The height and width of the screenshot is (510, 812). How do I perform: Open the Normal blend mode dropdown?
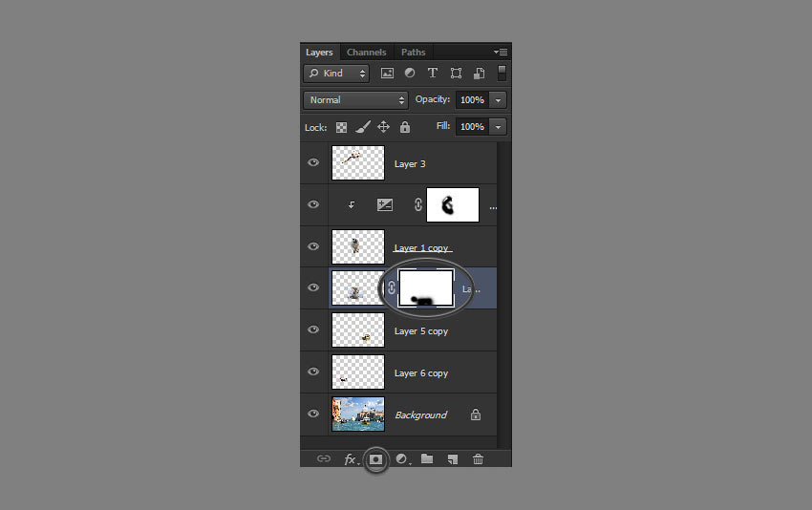click(x=355, y=100)
